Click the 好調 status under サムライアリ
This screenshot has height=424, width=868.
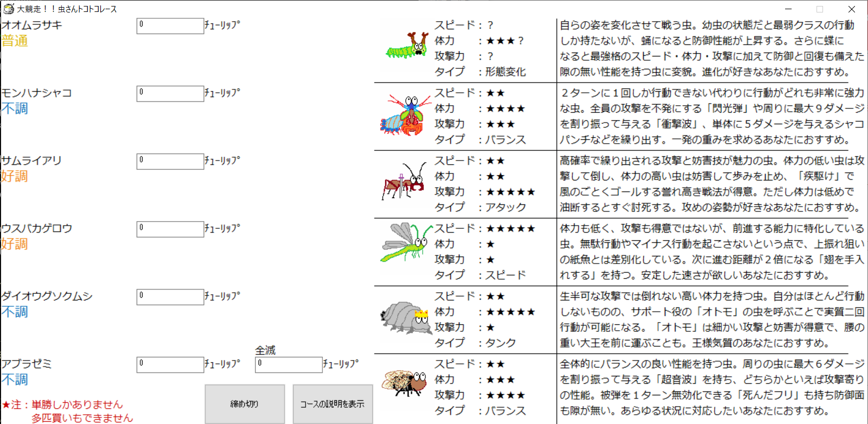click(x=15, y=176)
